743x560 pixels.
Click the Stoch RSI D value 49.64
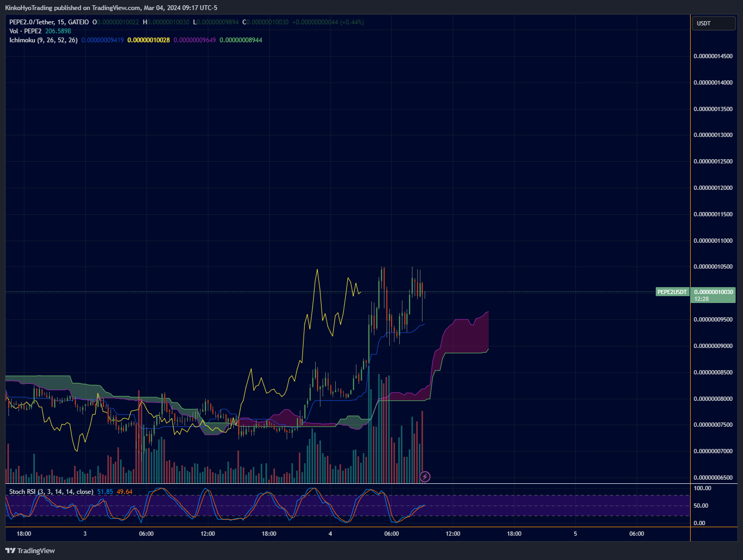tap(125, 492)
